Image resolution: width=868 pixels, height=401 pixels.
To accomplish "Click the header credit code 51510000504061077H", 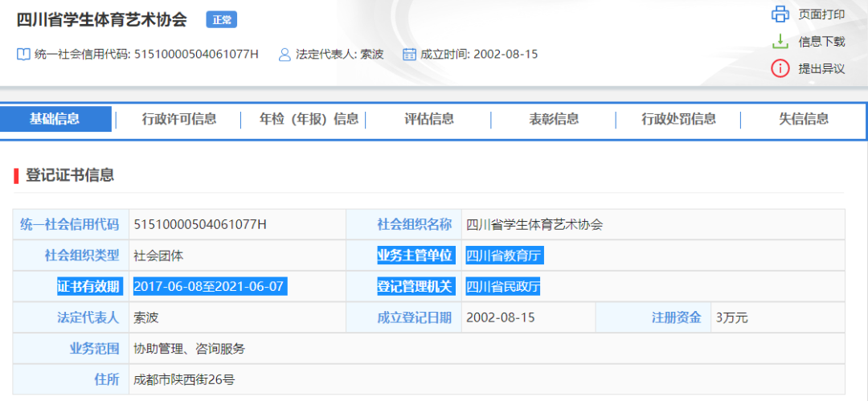I will (197, 55).
